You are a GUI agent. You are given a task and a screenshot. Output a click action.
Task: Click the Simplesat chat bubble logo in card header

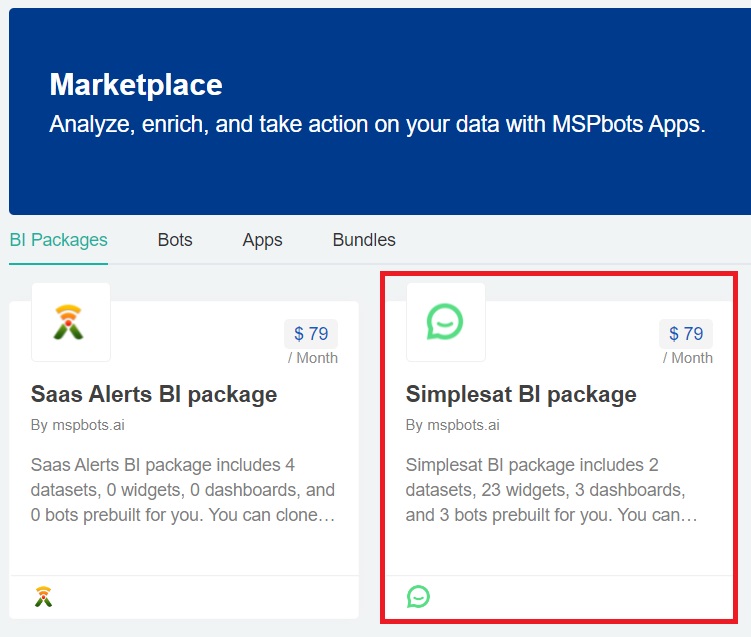(445, 322)
